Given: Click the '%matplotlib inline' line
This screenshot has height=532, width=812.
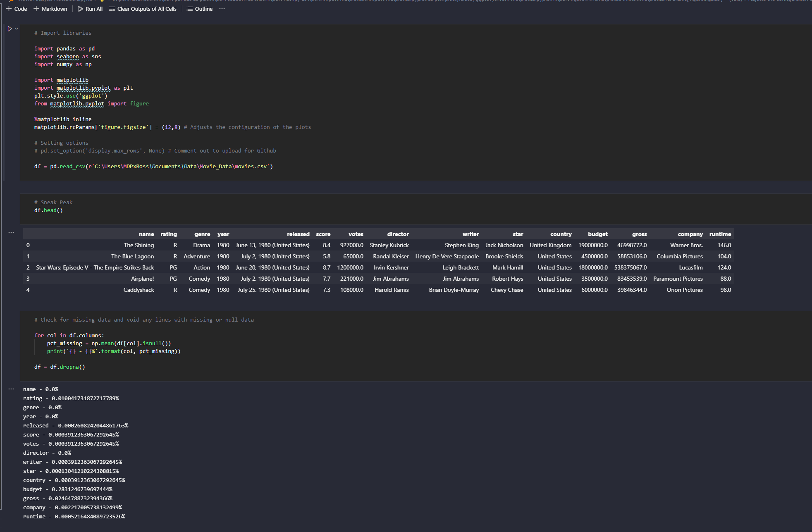Looking at the screenshot, I should pos(63,119).
